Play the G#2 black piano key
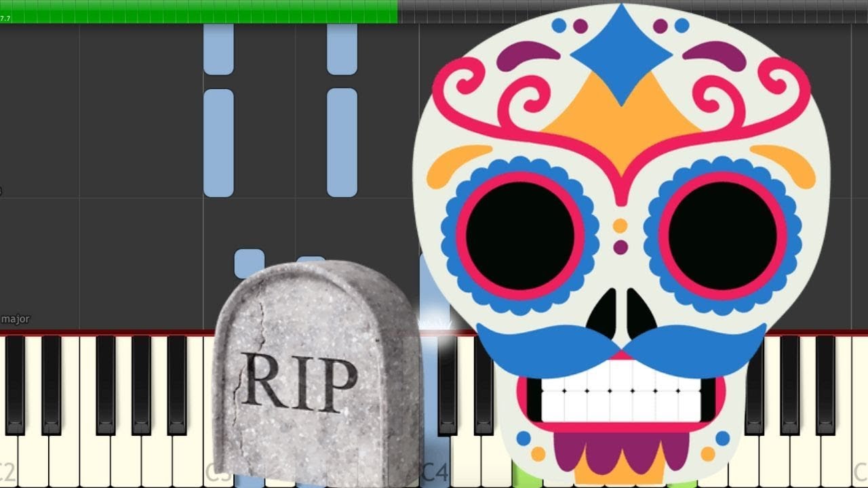 (141, 385)
